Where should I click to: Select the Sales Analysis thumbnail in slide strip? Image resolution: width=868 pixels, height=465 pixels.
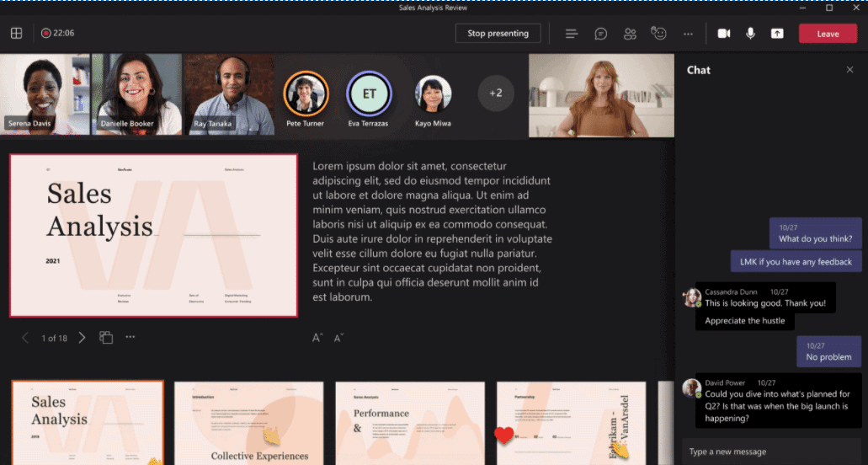pyautogui.click(x=88, y=423)
